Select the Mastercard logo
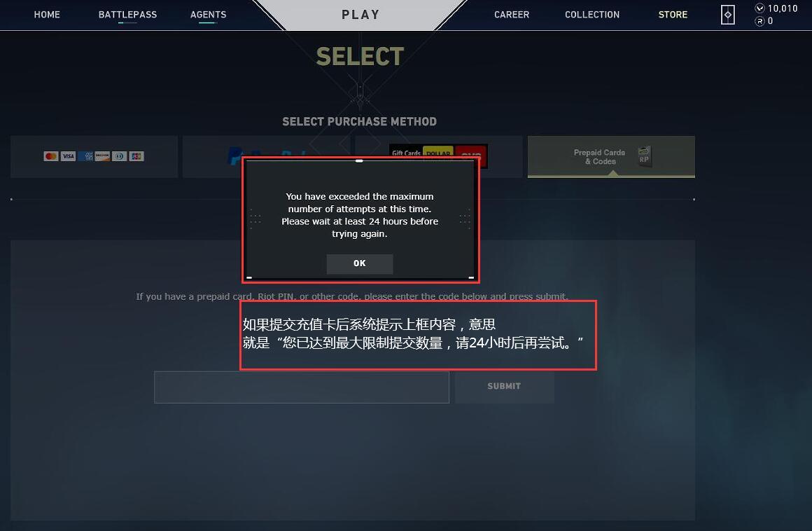The width and height of the screenshot is (812, 531). tap(50, 156)
